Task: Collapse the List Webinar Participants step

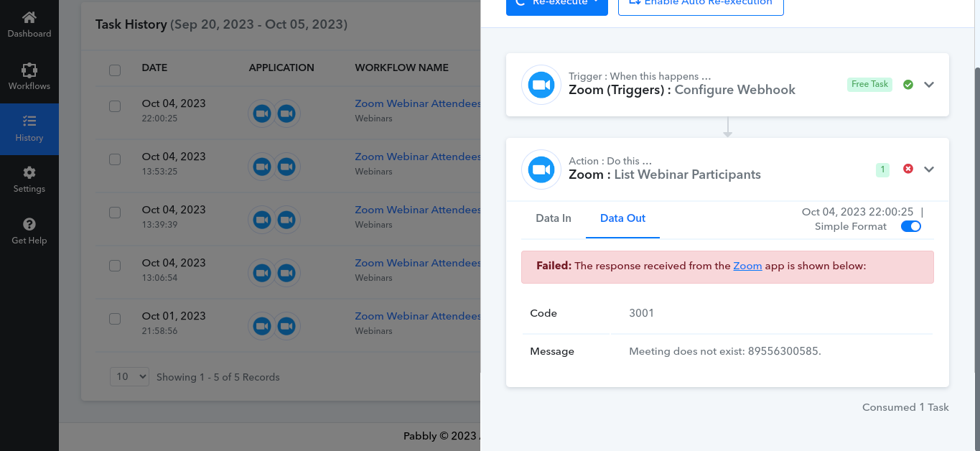Action: [929, 169]
